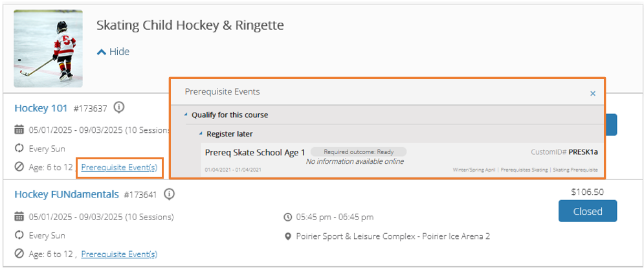Viewport: 644px width, 270px height.
Task: Click the Closed button for Hockey FUNdamentals
Action: click(587, 211)
